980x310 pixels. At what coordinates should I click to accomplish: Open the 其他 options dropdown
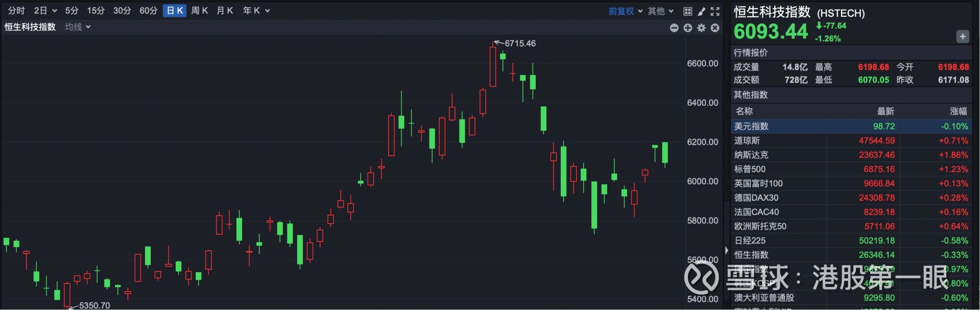click(x=661, y=11)
